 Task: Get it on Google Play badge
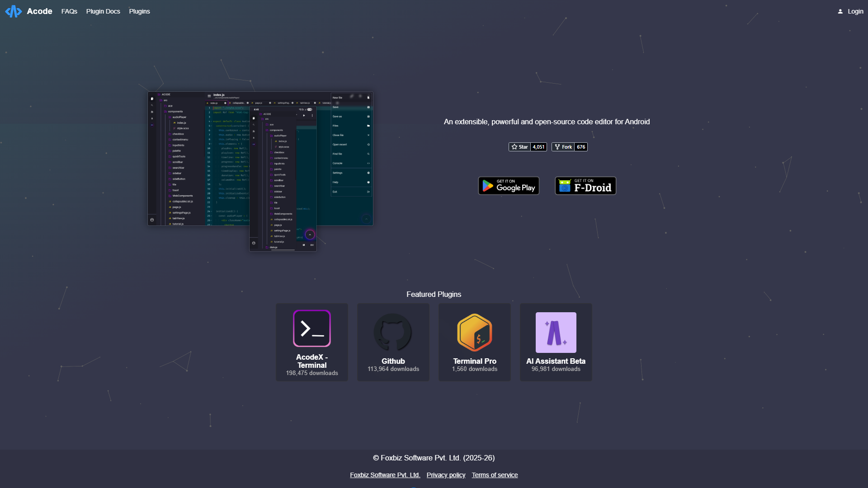(x=509, y=186)
